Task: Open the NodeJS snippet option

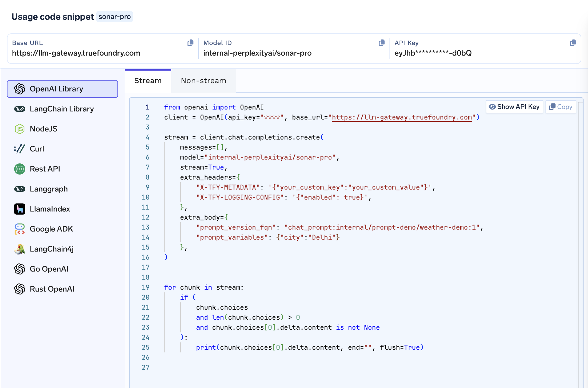Action: (x=62, y=129)
